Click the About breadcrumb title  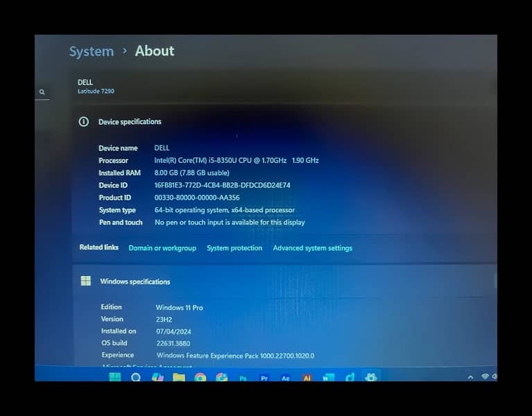click(x=155, y=51)
